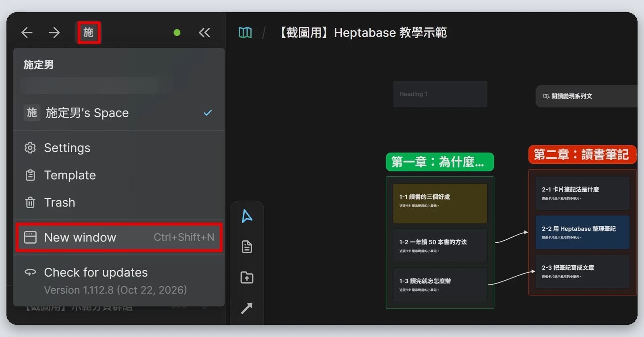The width and height of the screenshot is (644, 337).
Task: Go back with the left arrow
Action: point(27,33)
